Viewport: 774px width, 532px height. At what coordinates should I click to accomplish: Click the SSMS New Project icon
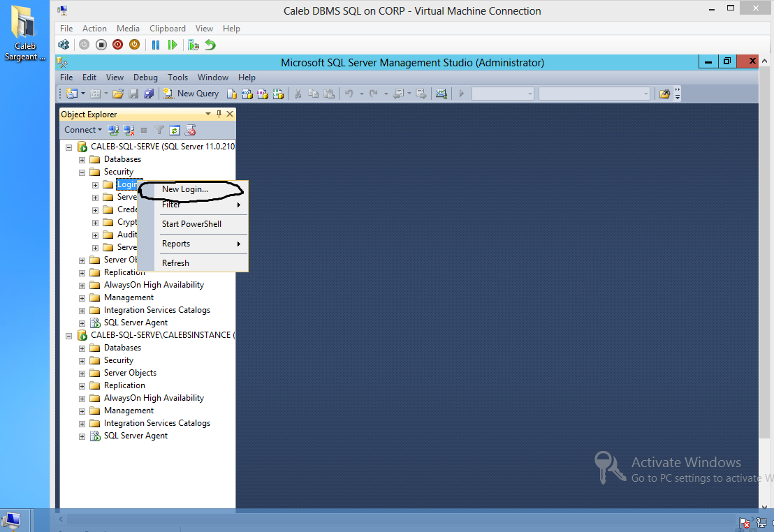click(72, 94)
